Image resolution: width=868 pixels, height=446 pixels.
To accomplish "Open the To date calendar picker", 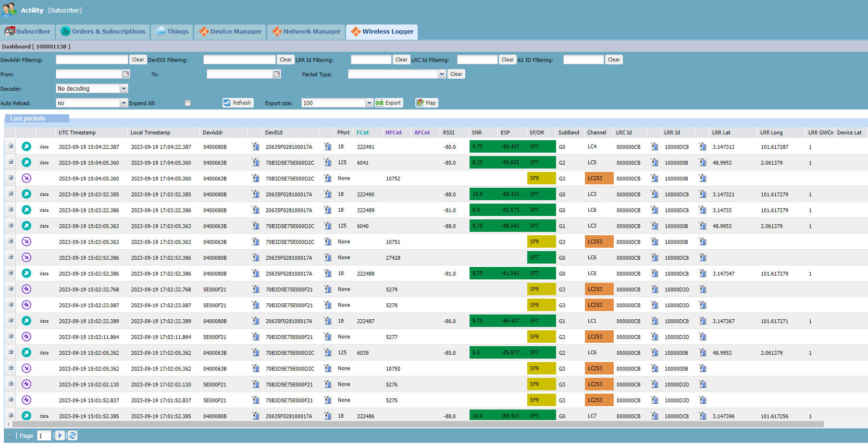I will pos(277,74).
